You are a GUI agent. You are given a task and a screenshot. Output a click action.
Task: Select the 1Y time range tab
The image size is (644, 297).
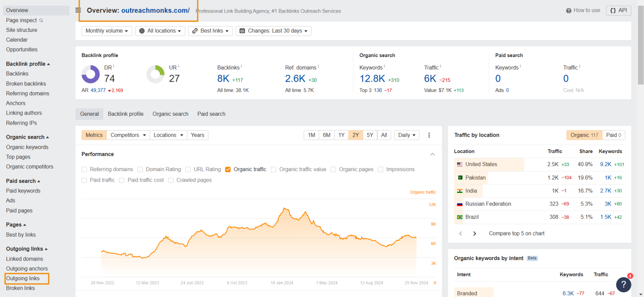tap(341, 135)
